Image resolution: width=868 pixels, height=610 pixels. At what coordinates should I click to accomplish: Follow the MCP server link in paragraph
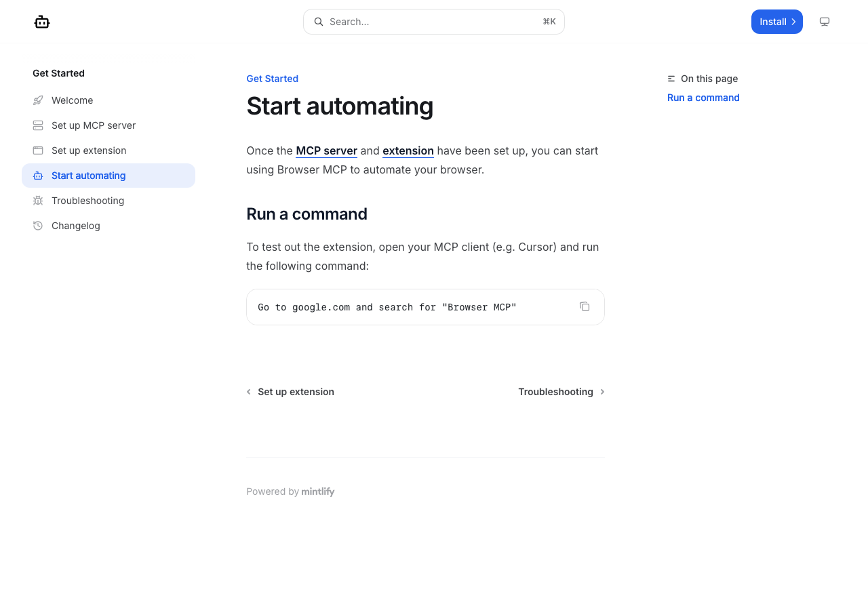pyautogui.click(x=326, y=150)
